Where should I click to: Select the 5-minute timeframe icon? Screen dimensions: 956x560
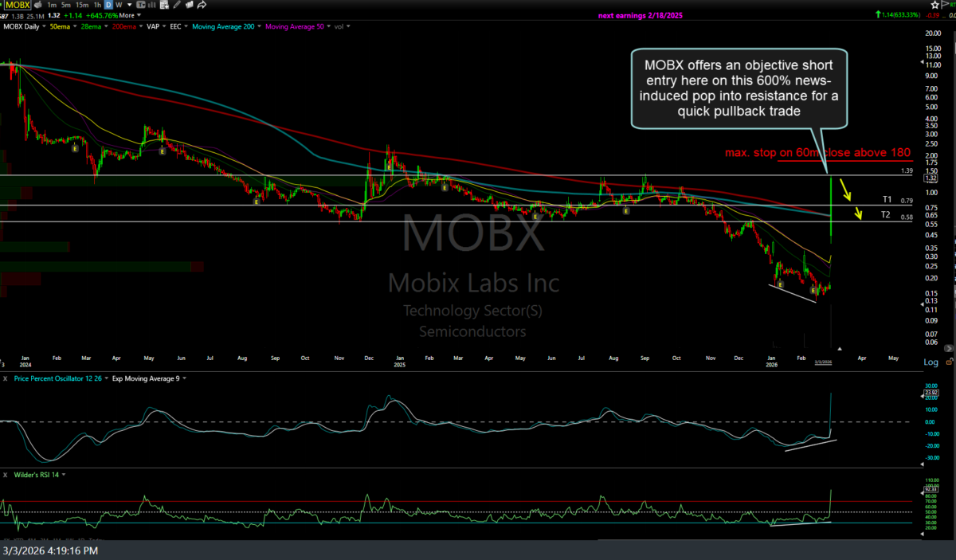click(65, 4)
